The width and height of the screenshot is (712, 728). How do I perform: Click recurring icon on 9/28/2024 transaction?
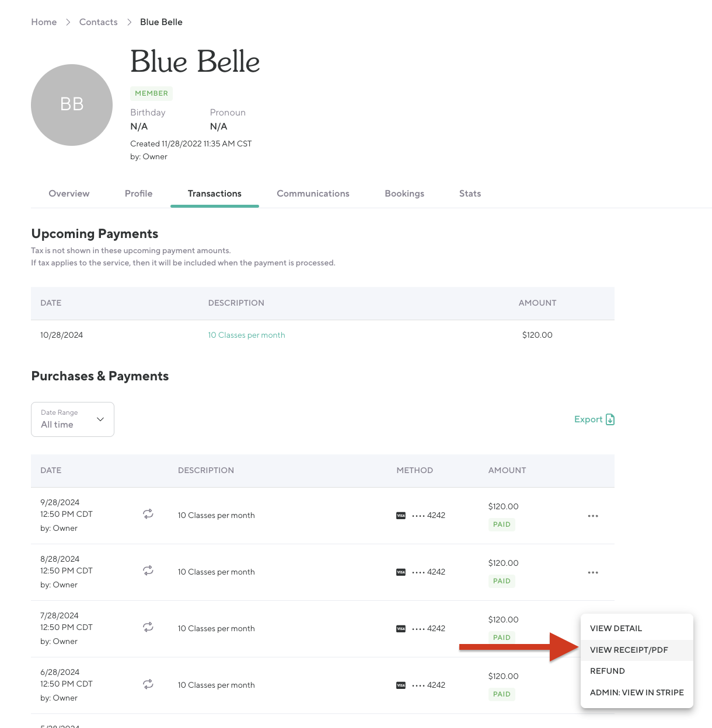(x=148, y=514)
